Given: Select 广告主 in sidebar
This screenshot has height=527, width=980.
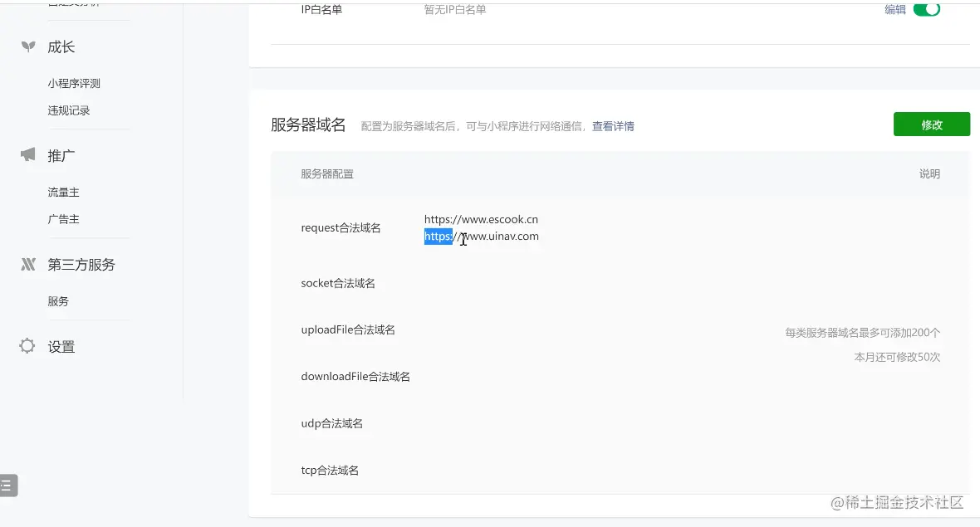Looking at the screenshot, I should (x=63, y=219).
